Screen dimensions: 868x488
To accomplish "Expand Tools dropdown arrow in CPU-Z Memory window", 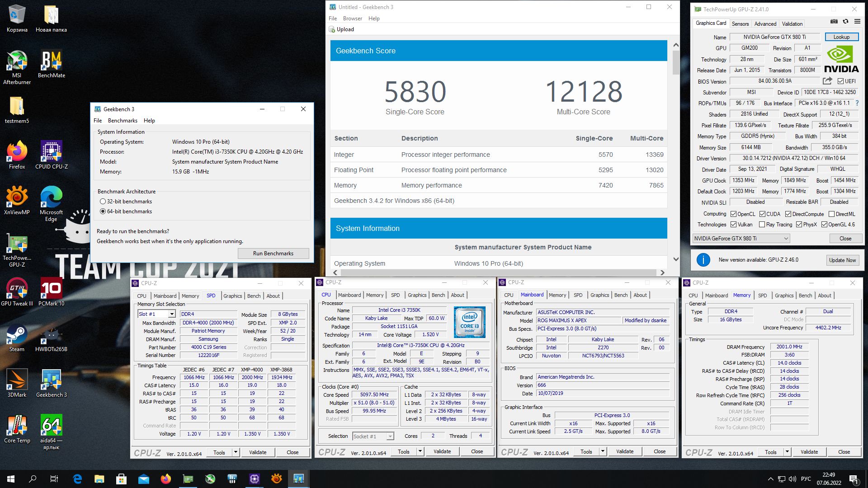I will tap(787, 452).
